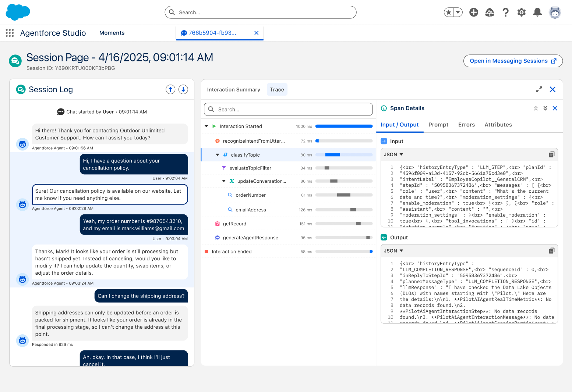Click the Interaction Started duration bar
The height and width of the screenshot is (392, 572).
point(344,126)
